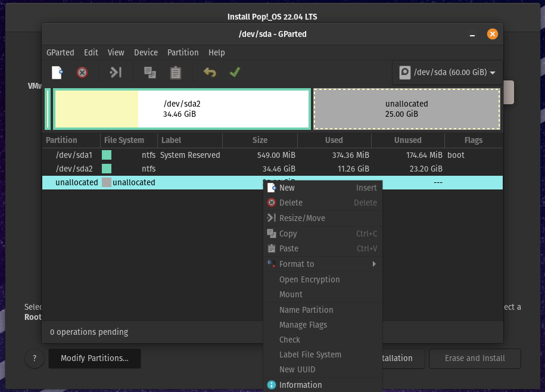545x392 pixels.
Task: Click the Delete Partition toolbar icon
Action: coord(82,72)
